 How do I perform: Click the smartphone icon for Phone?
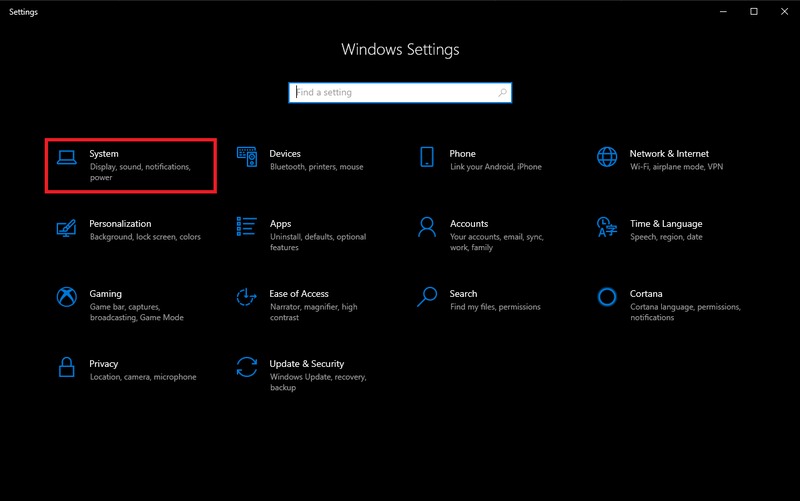pos(427,156)
